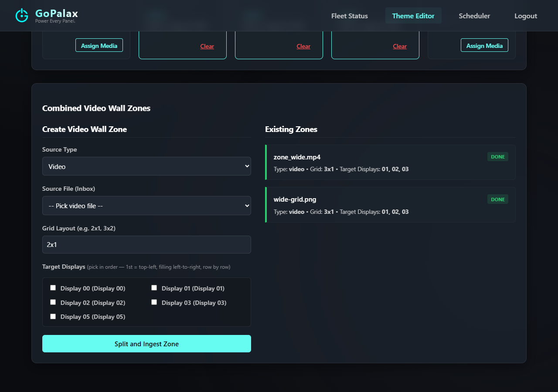Switch to the Theme Editor tab

point(413,16)
